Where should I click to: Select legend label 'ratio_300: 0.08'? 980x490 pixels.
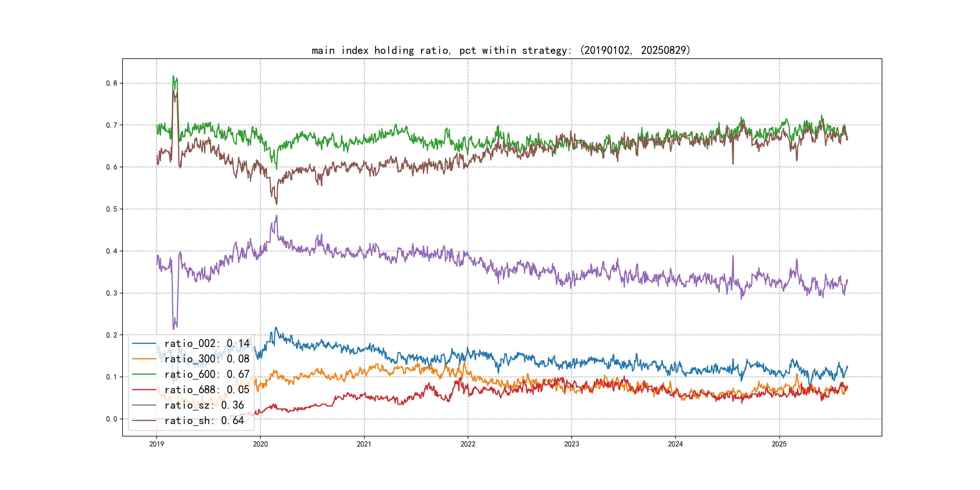(207, 359)
